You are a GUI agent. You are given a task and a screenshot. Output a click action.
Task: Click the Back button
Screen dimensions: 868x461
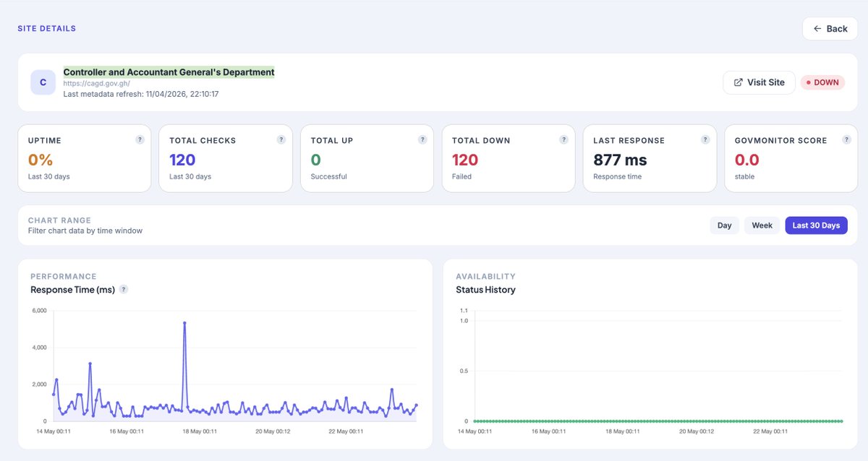point(830,29)
